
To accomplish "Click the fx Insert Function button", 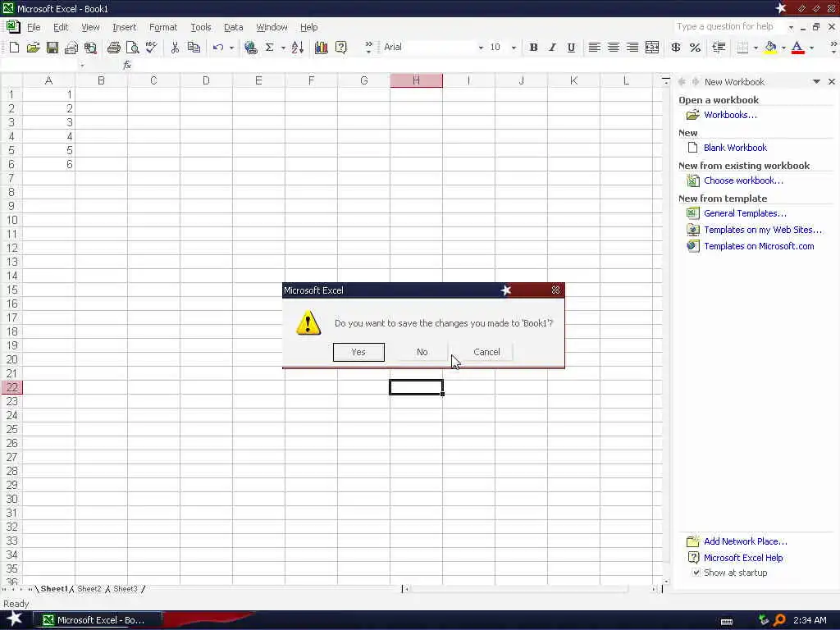I will tap(127, 65).
